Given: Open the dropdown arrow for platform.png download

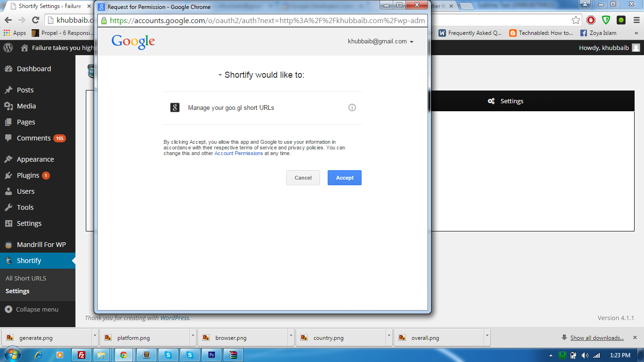Looking at the screenshot, I should pyautogui.click(x=193, y=337).
